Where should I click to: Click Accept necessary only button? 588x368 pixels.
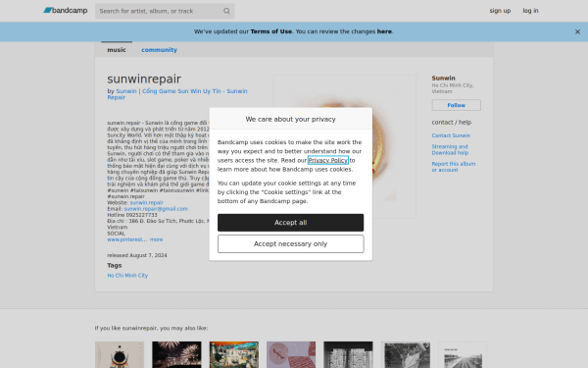[x=291, y=243]
